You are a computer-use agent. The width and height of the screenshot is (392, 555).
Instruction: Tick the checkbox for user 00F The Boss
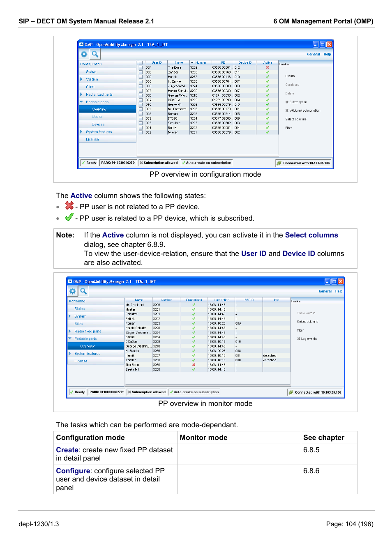tap(141, 67)
